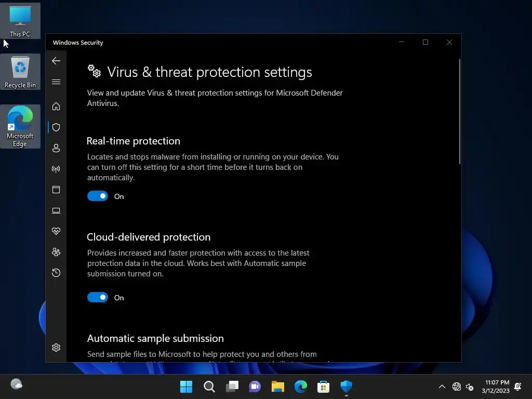Screen dimensions: 532x399
Task: Click Windows Security taskbar icon
Action: coord(347,387)
